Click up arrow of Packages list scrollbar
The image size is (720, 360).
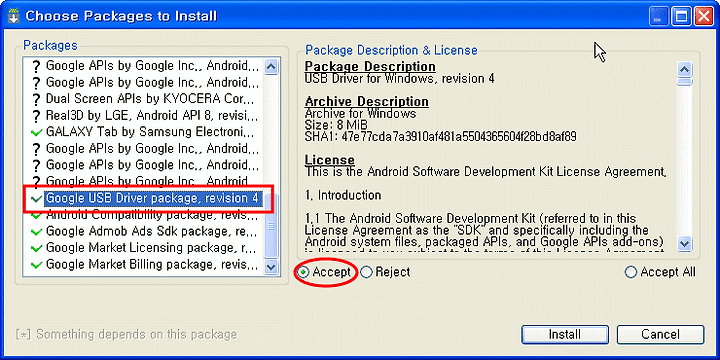tap(271, 67)
